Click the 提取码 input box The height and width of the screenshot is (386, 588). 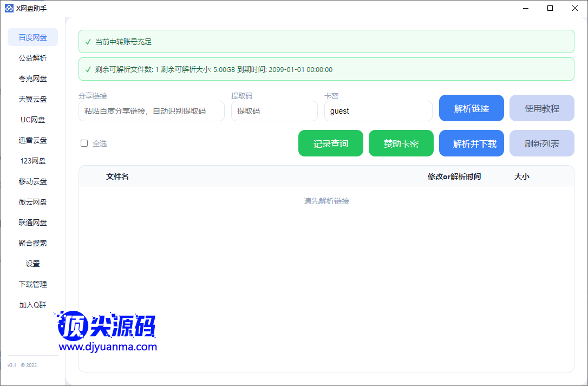[x=274, y=111]
